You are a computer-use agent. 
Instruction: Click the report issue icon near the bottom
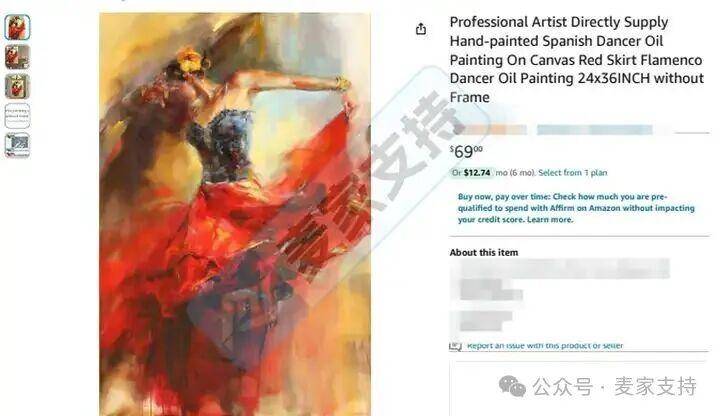pyautogui.click(x=455, y=346)
